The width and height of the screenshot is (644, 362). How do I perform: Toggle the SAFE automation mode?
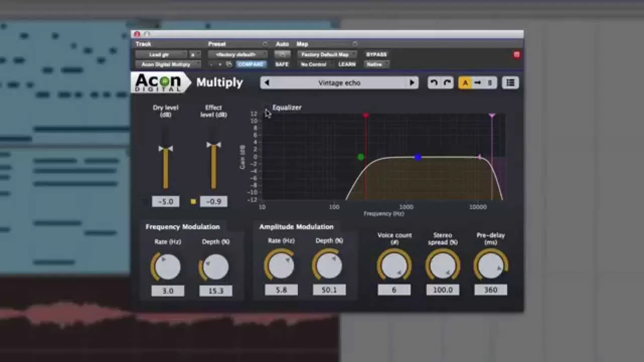coord(282,64)
